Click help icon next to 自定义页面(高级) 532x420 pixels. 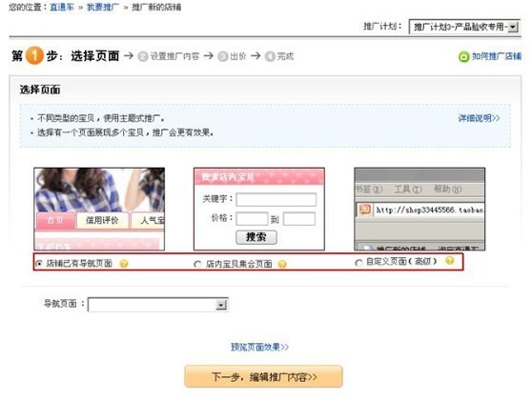point(450,260)
